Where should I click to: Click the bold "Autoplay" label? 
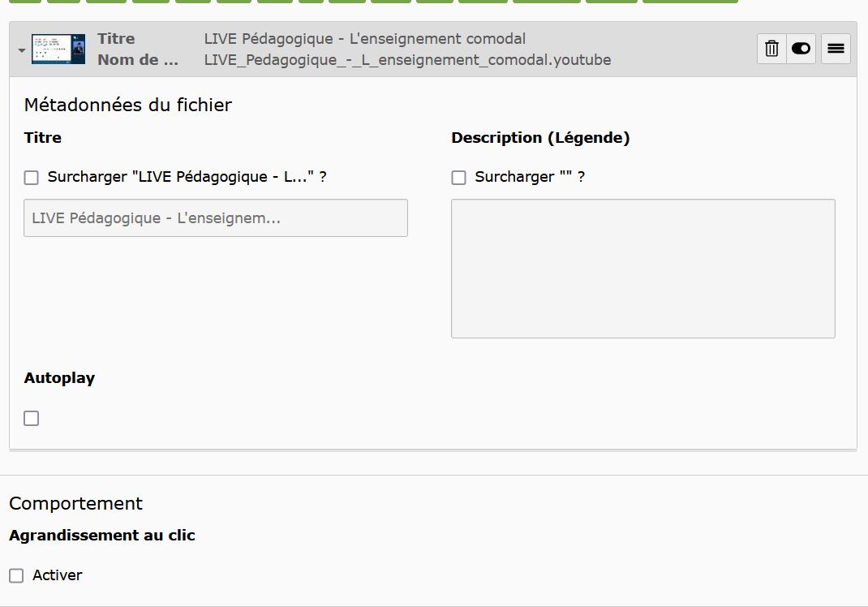tap(59, 378)
